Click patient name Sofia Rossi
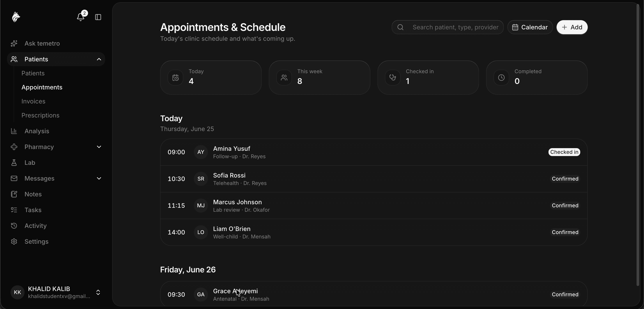The image size is (644, 309). (229, 175)
